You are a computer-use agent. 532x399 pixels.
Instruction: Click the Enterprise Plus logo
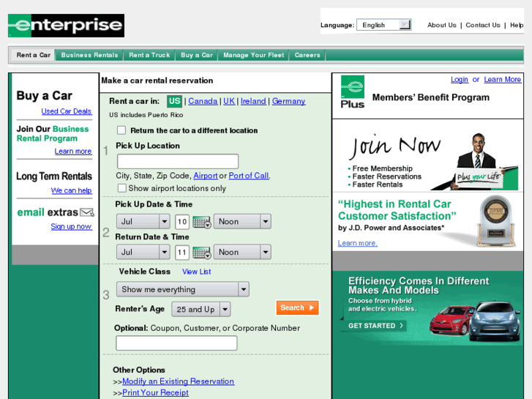click(353, 92)
